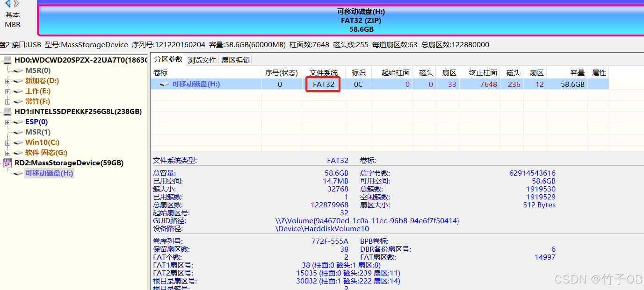Click the ESP(0) partition icon in tree
Image resolution: width=644 pixels, height=290 pixels.
tap(18, 121)
